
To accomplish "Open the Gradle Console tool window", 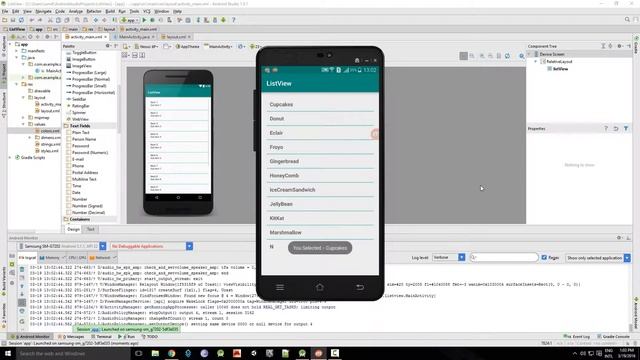I will [x=613, y=337].
